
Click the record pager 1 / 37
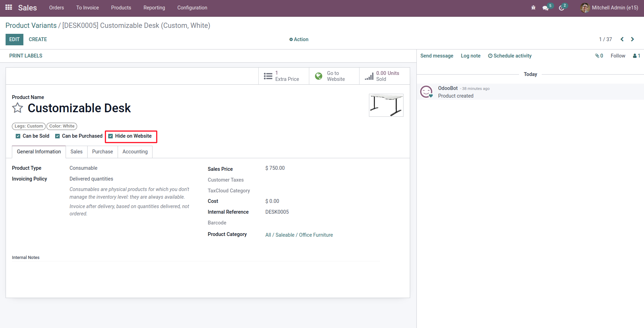tap(605, 39)
